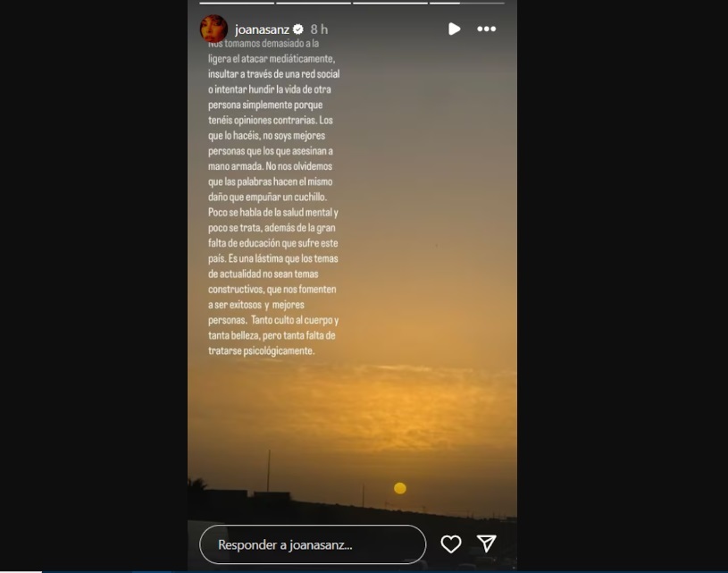
Task: Jump to the third story progress segment
Action: pos(390,4)
